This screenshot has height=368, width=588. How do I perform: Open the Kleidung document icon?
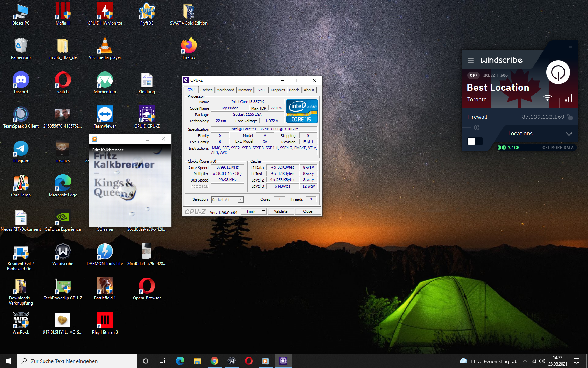coord(147,83)
